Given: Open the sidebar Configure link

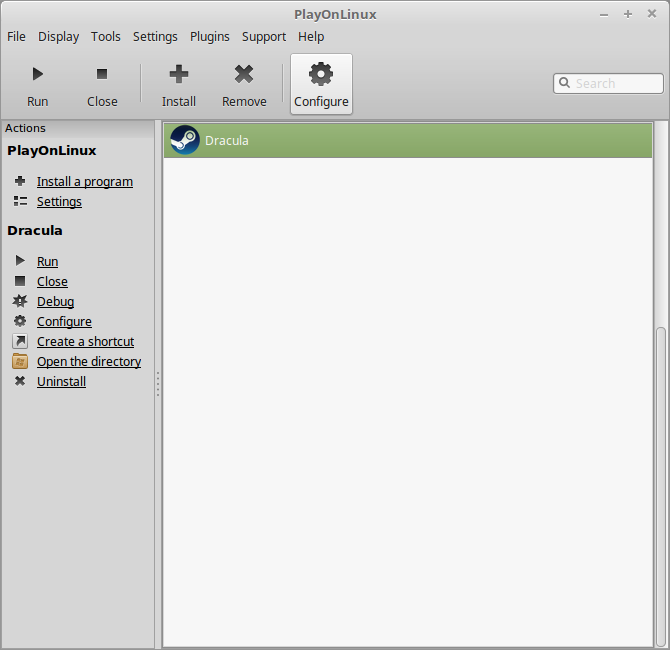Looking at the screenshot, I should click(64, 322).
